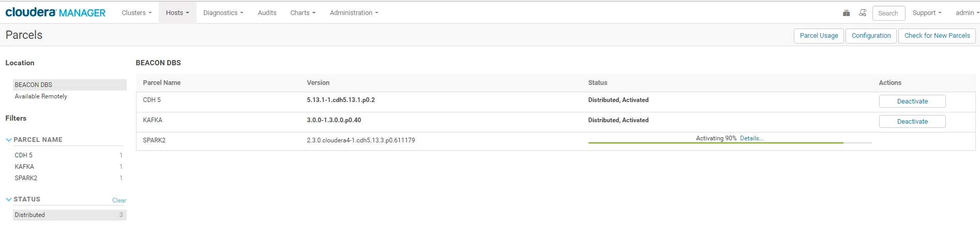Click the Cloudera Manager logo
This screenshot has height=247, width=980.
click(x=55, y=12)
